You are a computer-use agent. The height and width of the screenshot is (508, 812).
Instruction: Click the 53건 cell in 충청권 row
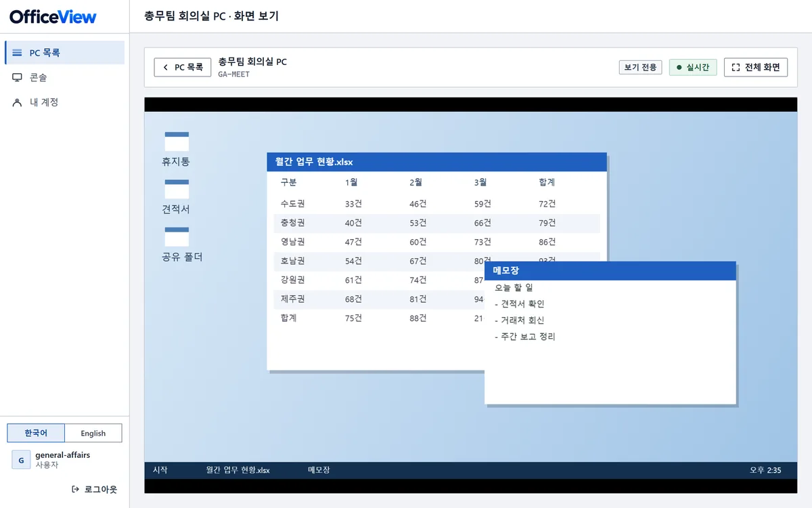pyautogui.click(x=418, y=223)
